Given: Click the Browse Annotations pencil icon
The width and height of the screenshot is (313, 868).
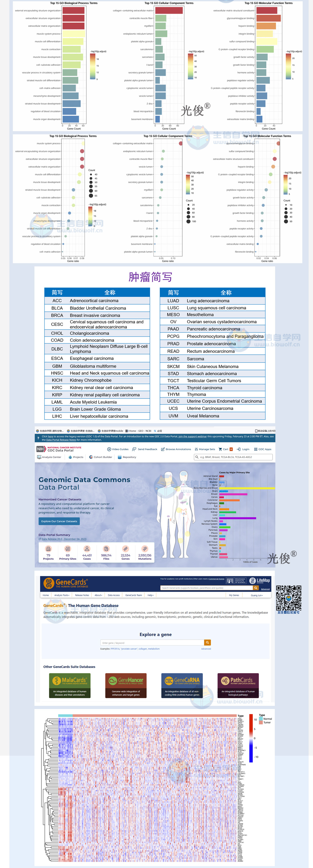Looking at the screenshot, I should [x=163, y=449].
